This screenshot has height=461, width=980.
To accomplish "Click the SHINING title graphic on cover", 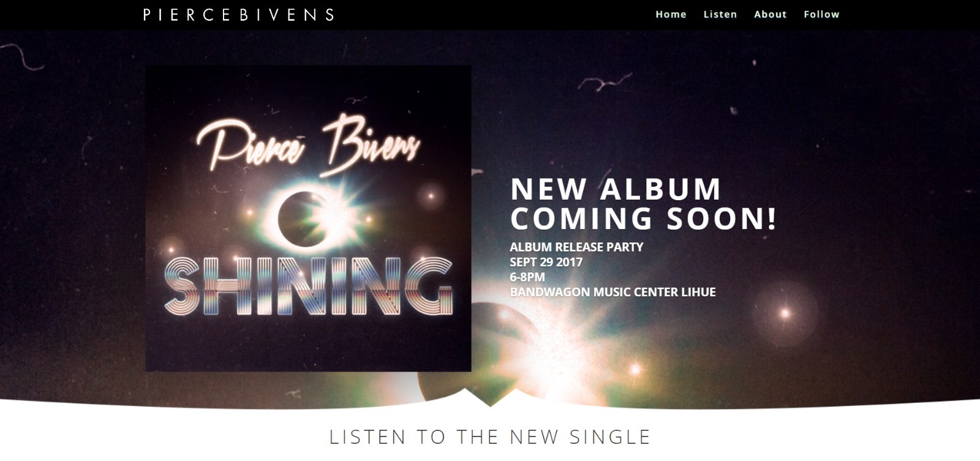I will click(308, 286).
